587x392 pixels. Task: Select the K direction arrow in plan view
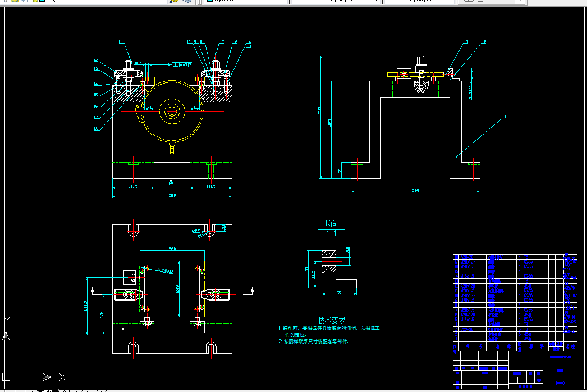click(128, 329)
